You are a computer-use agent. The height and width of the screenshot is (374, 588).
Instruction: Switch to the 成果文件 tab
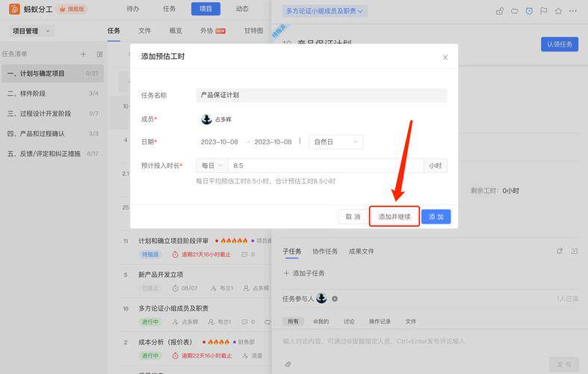[361, 251]
